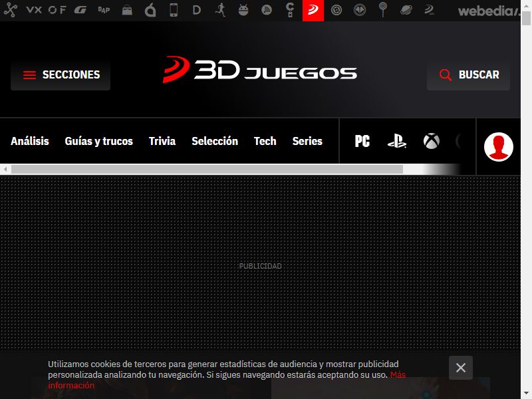Open the small swoosh site icon
Viewport: 532px width, 399px height.
pyautogui.click(x=429, y=10)
